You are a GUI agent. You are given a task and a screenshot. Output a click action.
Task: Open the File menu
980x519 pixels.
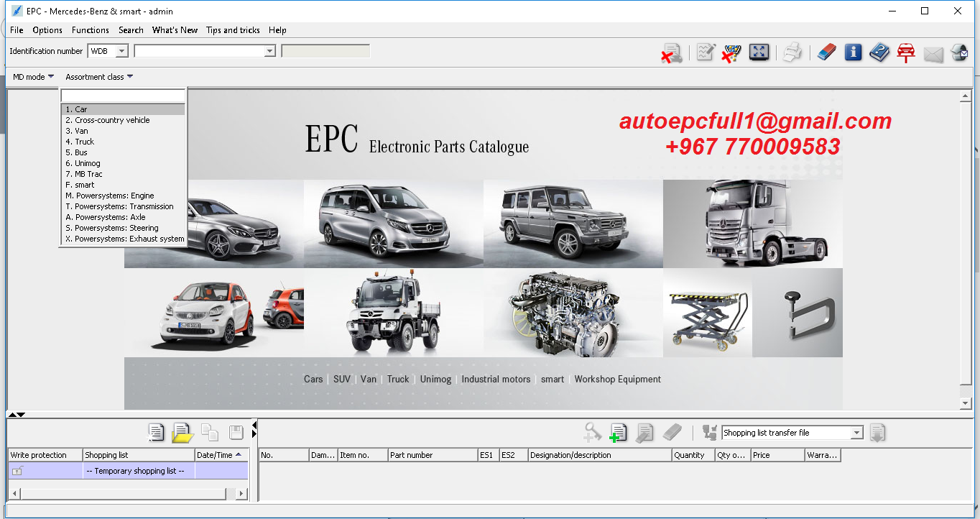click(x=17, y=30)
